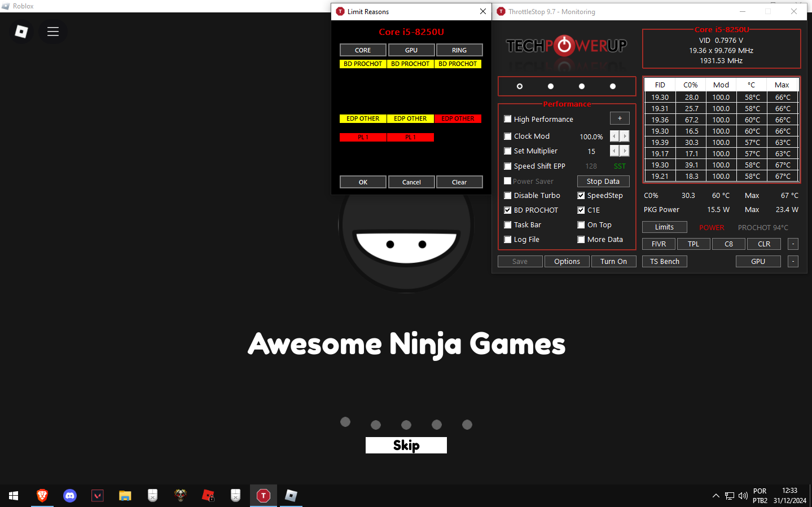
Task: Increase Set Multiplier with right arrow
Action: (625, 151)
